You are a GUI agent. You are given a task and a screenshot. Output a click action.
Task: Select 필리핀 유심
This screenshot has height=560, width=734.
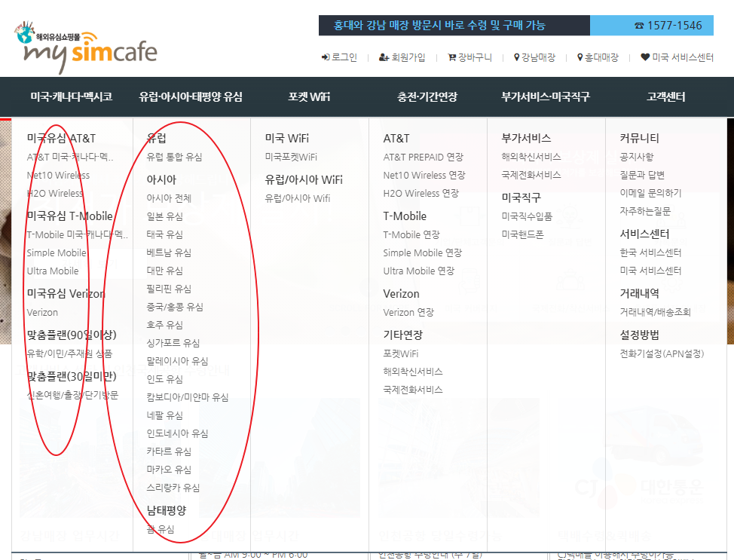169,289
